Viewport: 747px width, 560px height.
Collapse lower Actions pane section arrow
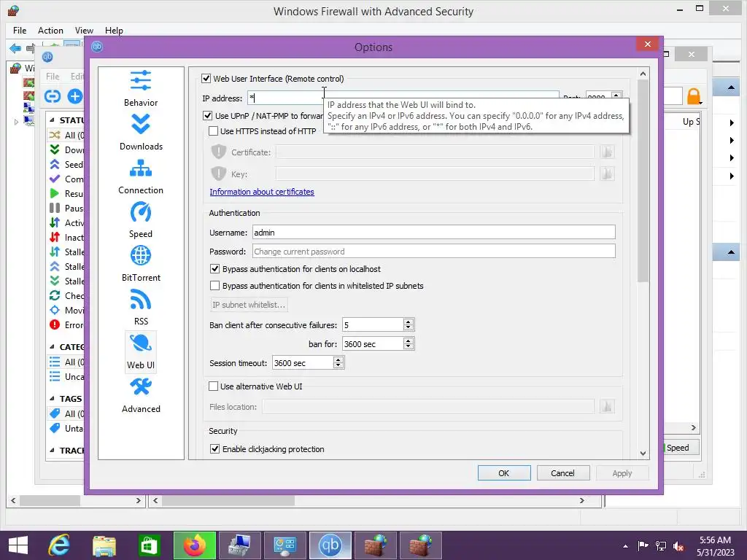click(731, 252)
